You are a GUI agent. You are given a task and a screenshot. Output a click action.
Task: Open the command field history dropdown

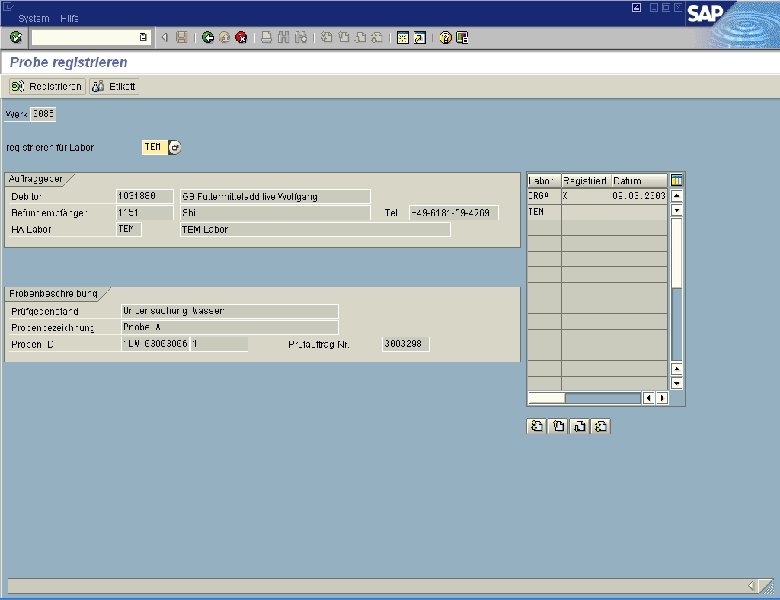click(x=143, y=37)
